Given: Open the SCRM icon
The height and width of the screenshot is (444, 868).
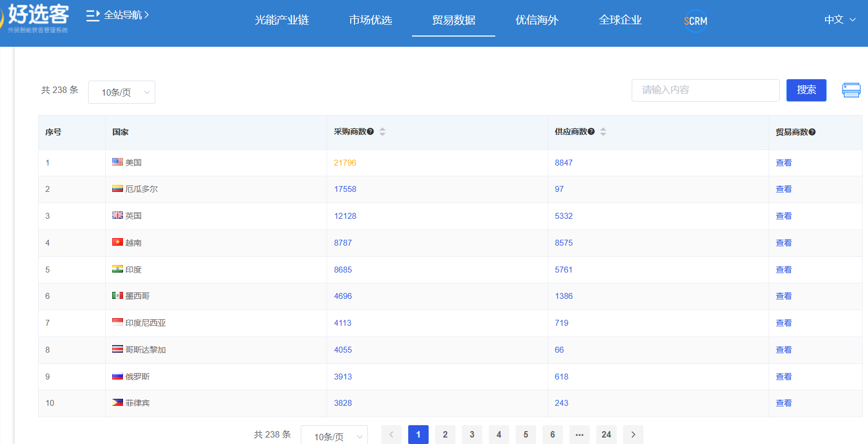Looking at the screenshot, I should coord(696,21).
